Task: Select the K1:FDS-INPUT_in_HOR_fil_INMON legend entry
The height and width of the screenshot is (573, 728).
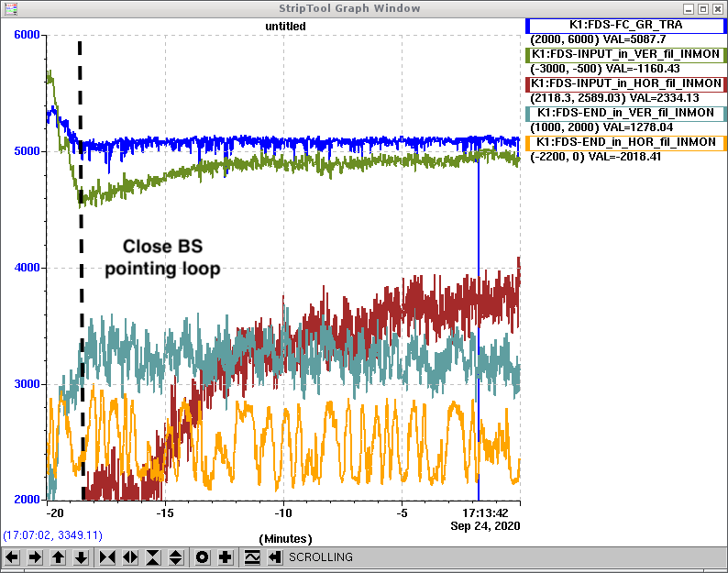Action: (625, 83)
